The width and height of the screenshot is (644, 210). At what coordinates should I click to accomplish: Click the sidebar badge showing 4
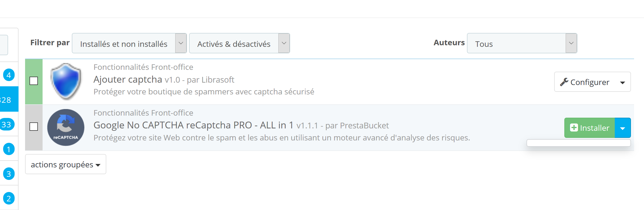point(9,75)
